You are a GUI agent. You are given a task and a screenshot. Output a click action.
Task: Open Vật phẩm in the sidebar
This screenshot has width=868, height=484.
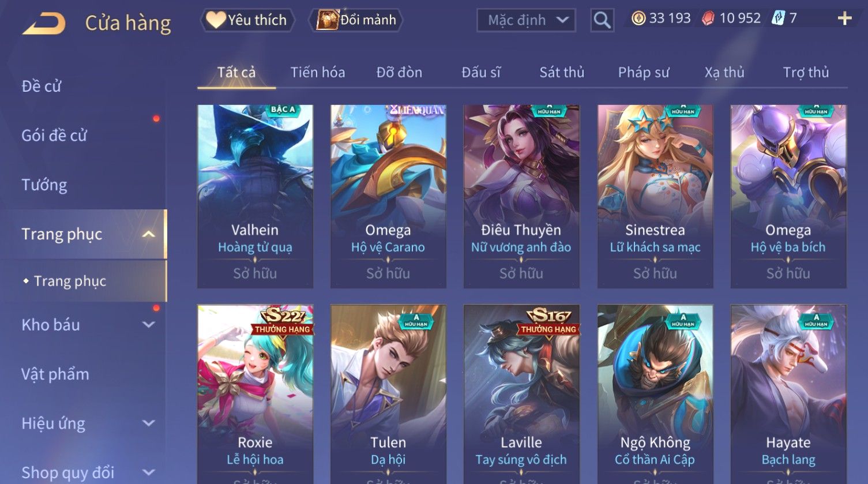(x=55, y=374)
